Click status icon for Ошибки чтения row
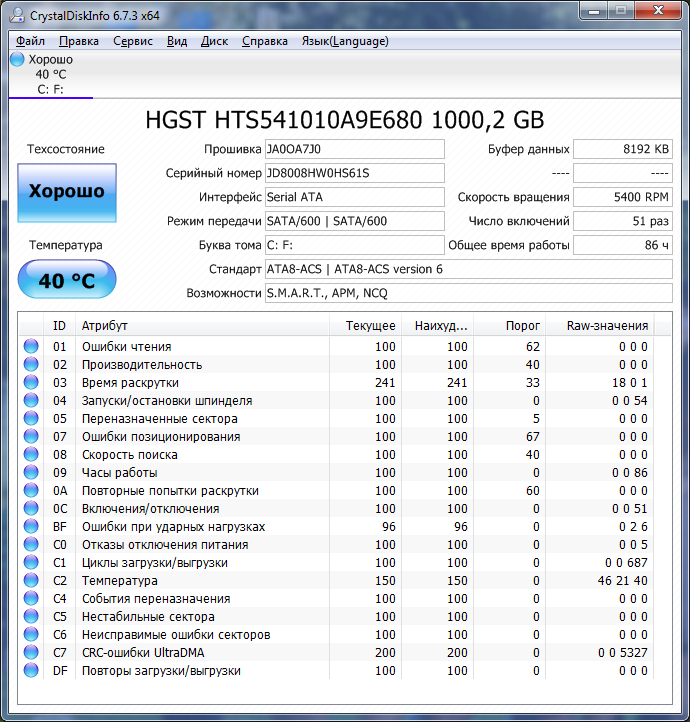The image size is (690, 722). tap(31, 347)
